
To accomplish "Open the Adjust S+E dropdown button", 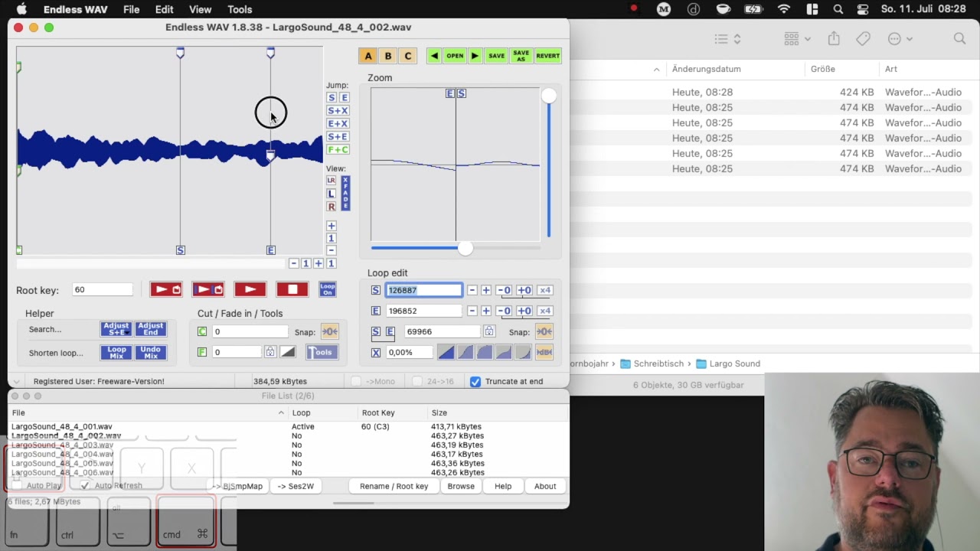I will click(116, 329).
